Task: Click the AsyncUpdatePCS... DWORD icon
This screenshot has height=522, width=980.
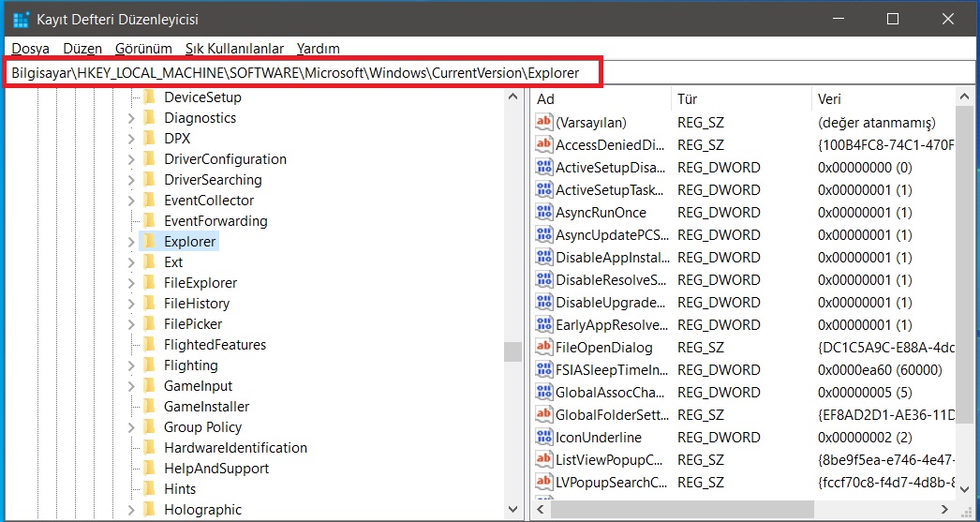Action: pyautogui.click(x=544, y=235)
